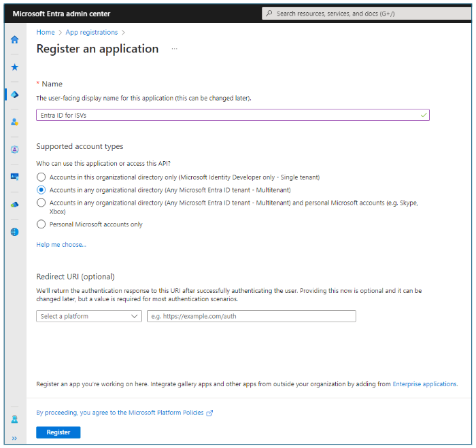Go to Home breadcrumb

(46, 32)
